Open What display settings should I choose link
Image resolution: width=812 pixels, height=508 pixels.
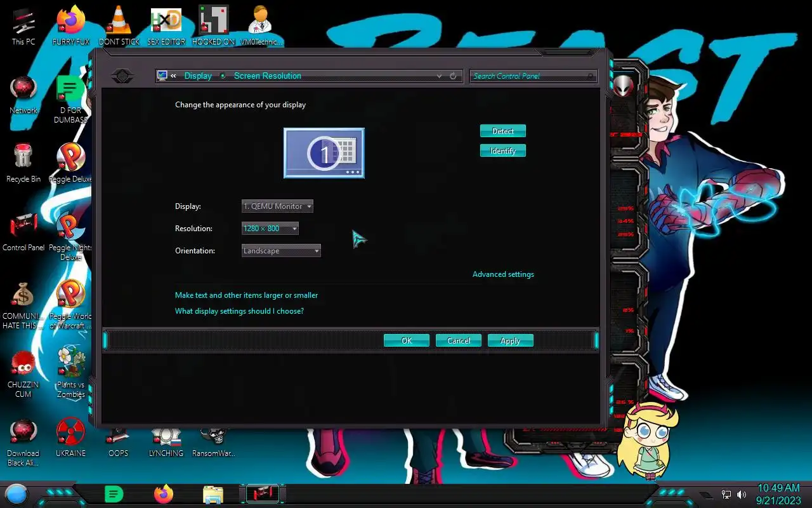pos(239,311)
